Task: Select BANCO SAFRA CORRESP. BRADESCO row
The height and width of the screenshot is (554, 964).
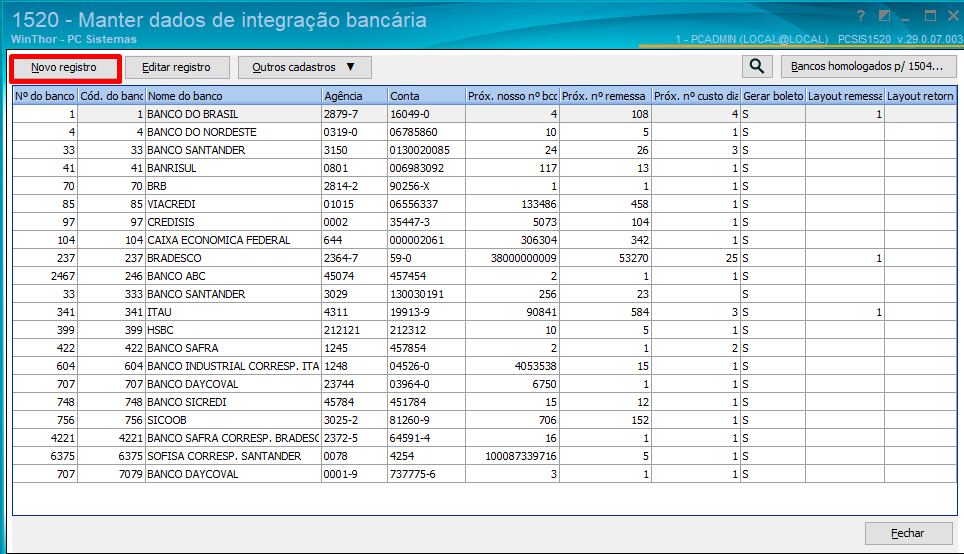Action: point(484,438)
